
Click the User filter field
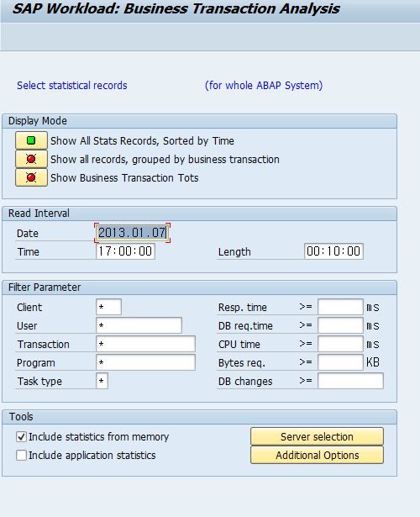click(139, 325)
